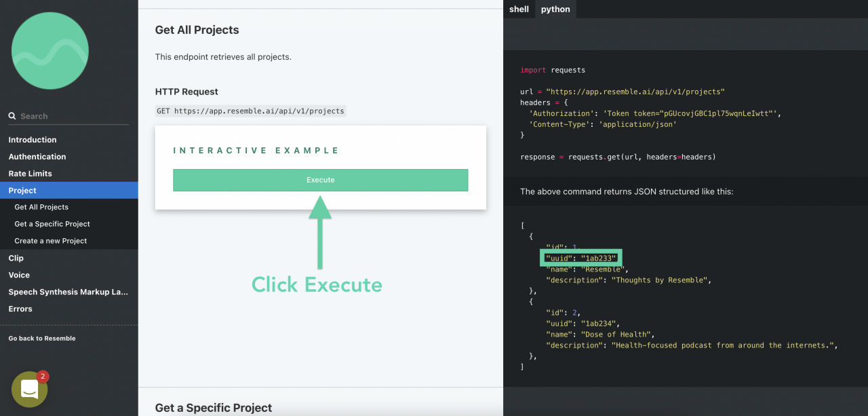Open the Rate Limits page
Screen dimensions: 868x416
click(29, 173)
